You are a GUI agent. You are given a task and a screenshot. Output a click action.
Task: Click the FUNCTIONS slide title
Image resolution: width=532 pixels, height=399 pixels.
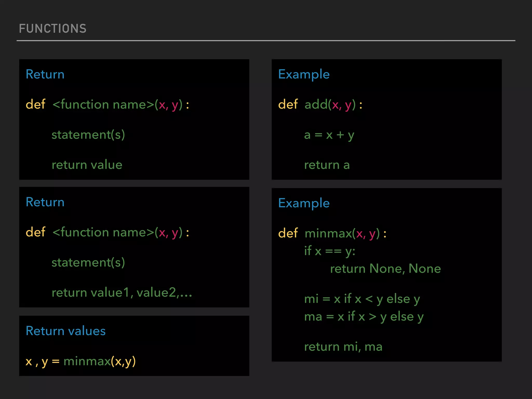tap(52, 29)
